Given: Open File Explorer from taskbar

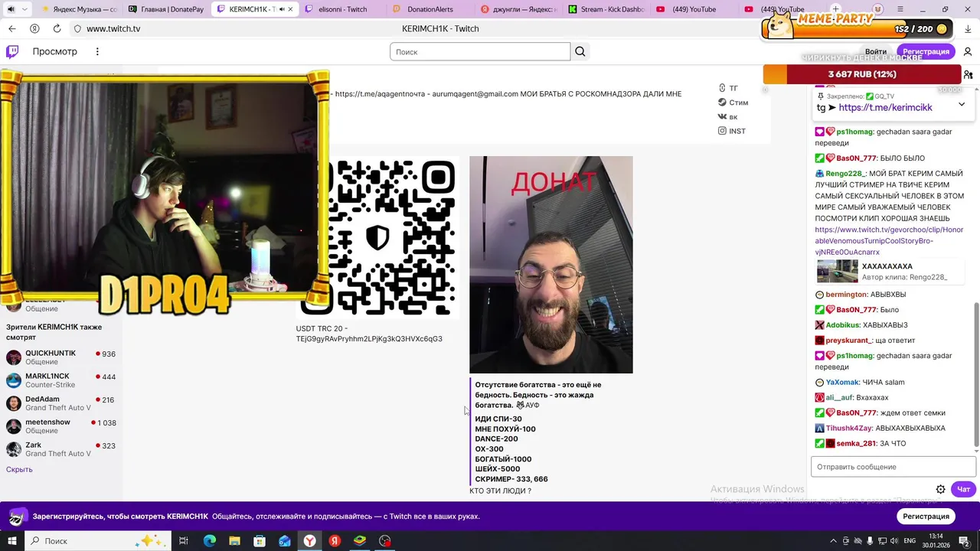Looking at the screenshot, I should pos(234,541).
